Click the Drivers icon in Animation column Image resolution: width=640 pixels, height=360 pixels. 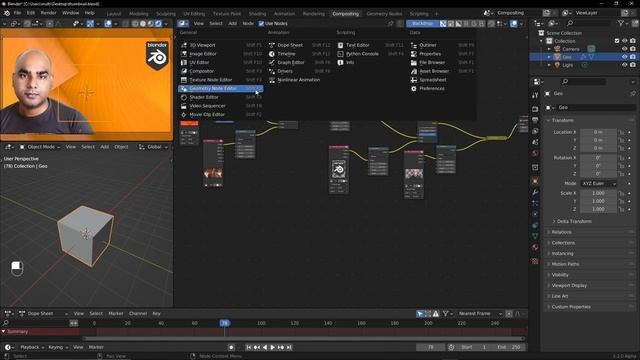point(272,71)
